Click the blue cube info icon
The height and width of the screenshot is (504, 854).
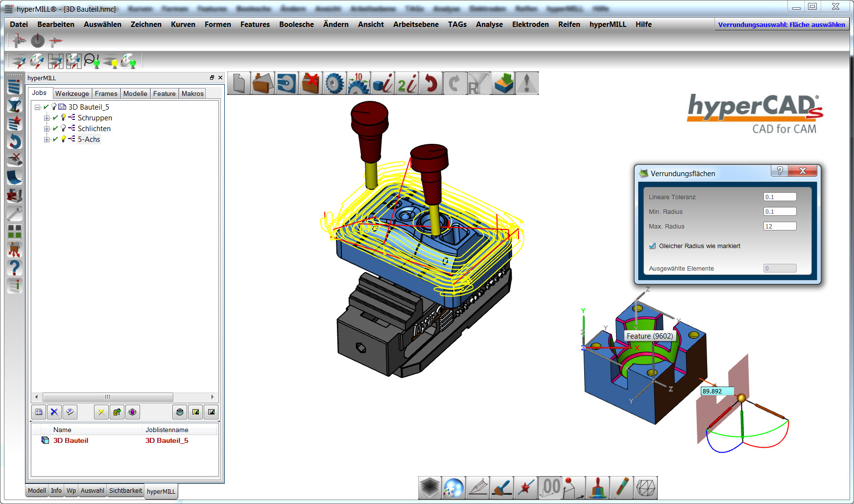(383, 83)
